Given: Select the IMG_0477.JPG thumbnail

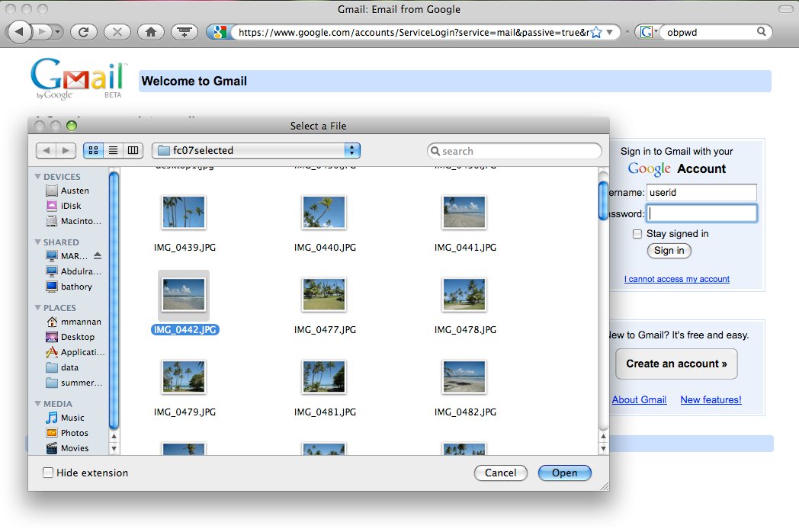Looking at the screenshot, I should pyautogui.click(x=324, y=294).
